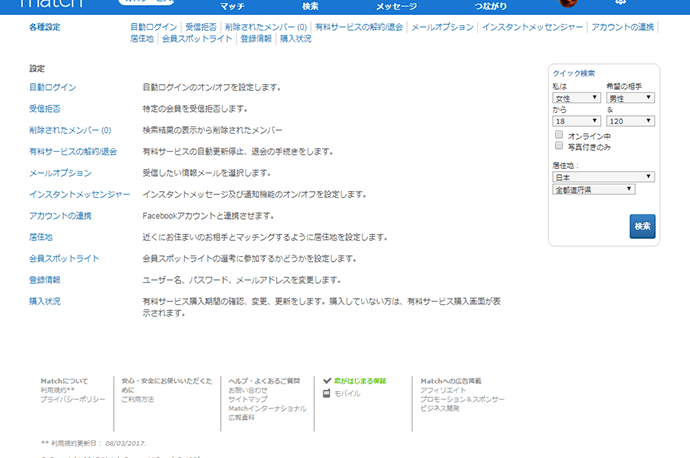Open 削除されたメンバー (0) in the settings list
The image size is (690, 458).
70,130
